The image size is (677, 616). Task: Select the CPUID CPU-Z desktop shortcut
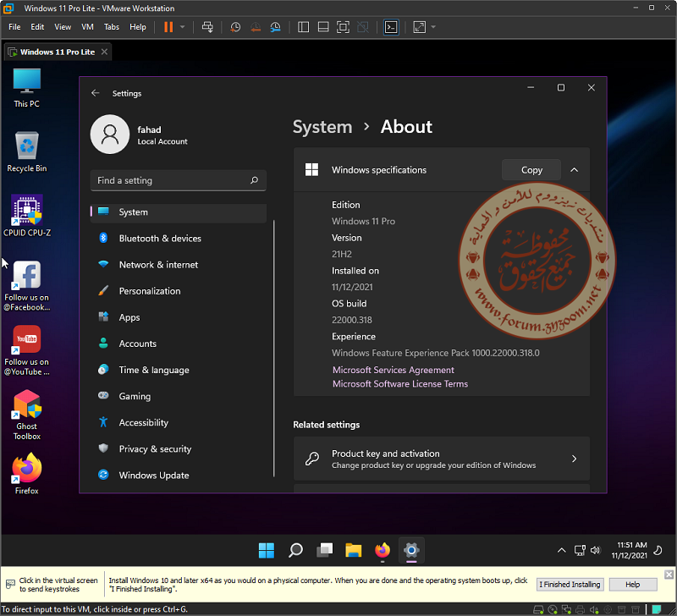pos(27,216)
